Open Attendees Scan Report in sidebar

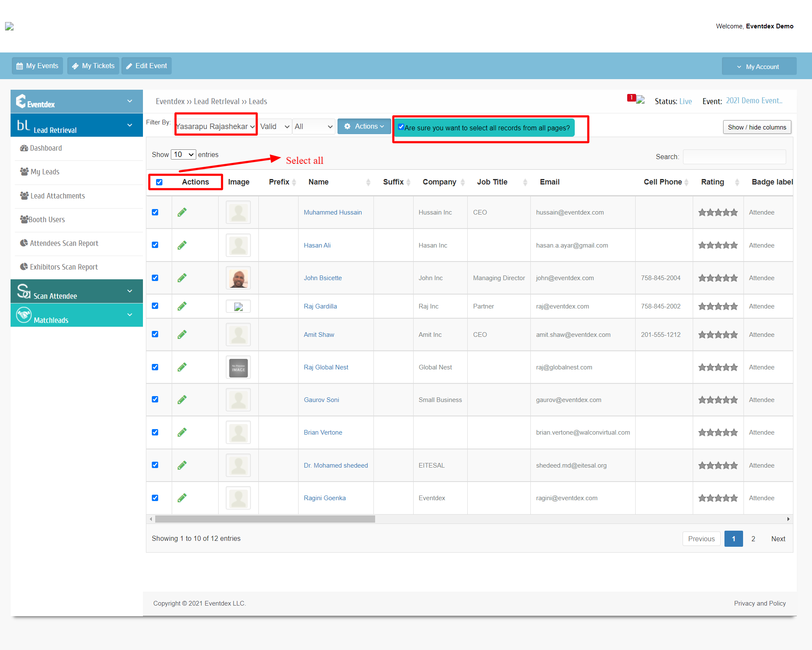click(x=63, y=243)
